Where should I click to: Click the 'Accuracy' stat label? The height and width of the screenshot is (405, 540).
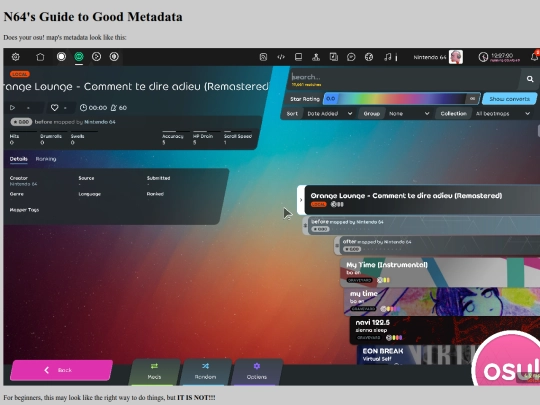[173, 136]
